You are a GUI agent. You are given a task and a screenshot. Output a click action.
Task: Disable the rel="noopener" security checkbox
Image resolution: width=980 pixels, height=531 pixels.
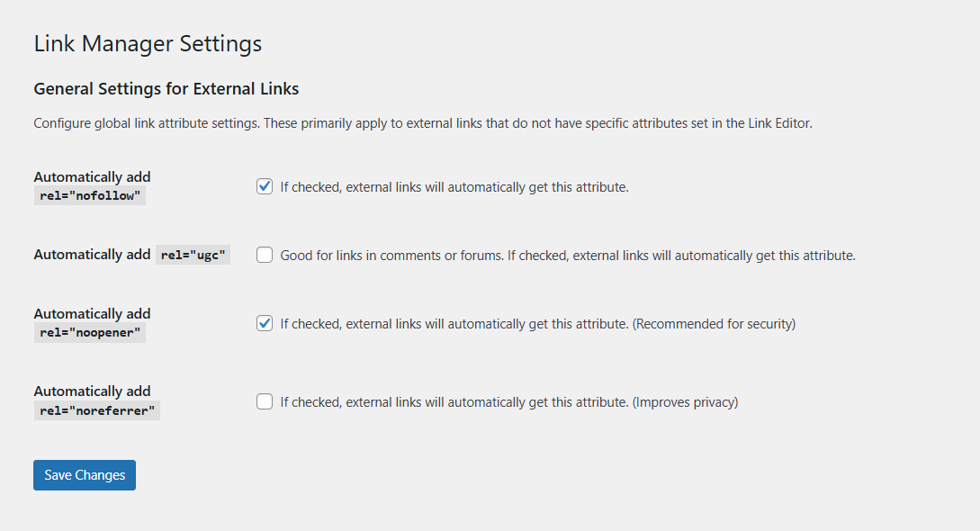click(x=265, y=323)
